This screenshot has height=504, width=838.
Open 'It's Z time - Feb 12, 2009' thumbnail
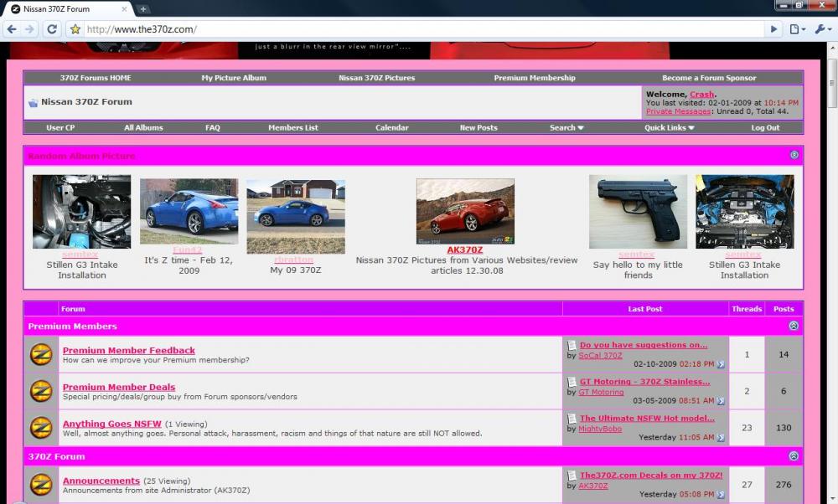point(189,212)
